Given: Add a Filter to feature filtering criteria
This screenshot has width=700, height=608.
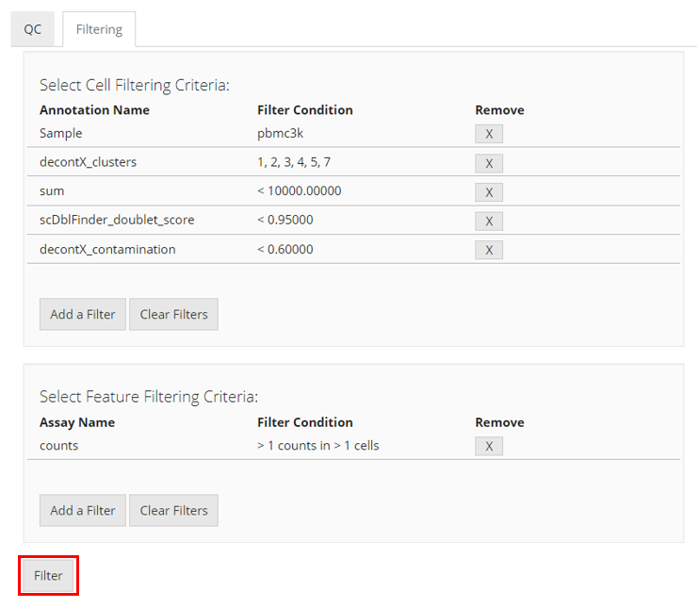Looking at the screenshot, I should tap(83, 510).
